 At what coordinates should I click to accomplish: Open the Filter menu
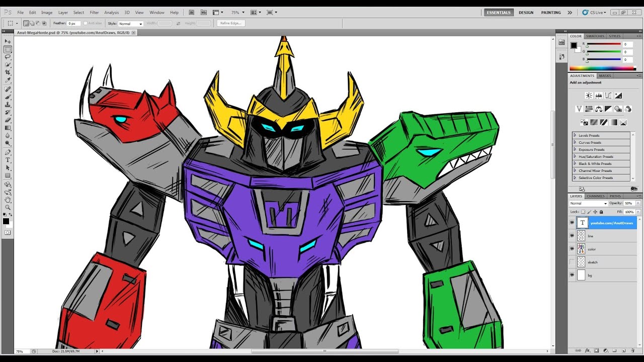click(x=94, y=12)
